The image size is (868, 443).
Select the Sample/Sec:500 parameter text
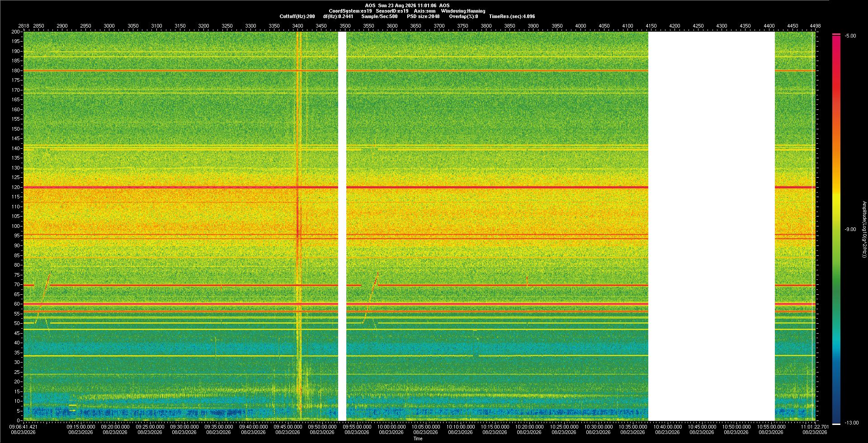(379, 16)
